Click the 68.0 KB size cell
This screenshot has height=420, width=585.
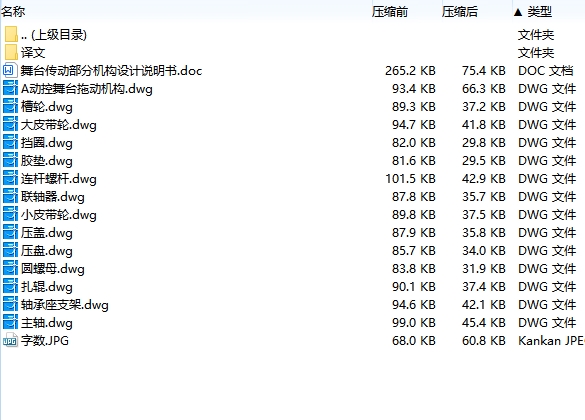click(414, 341)
